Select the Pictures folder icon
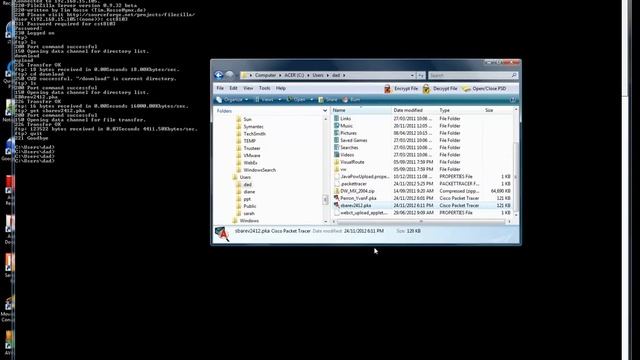The width and height of the screenshot is (640, 360). 336,133
